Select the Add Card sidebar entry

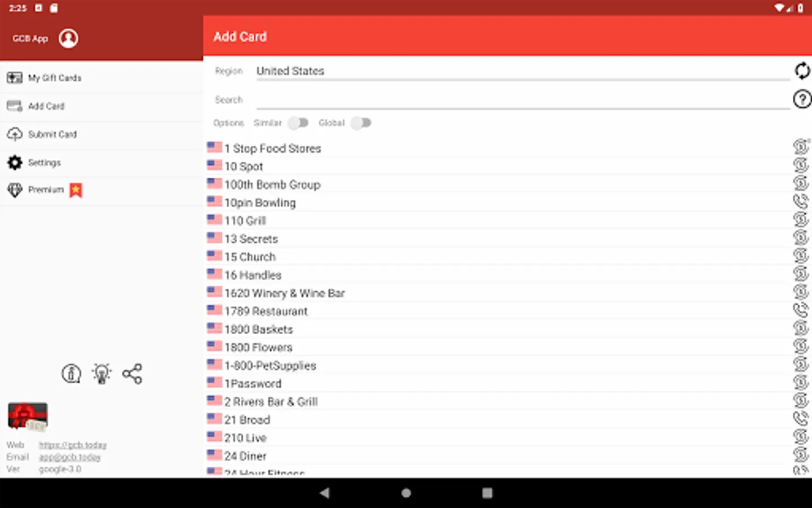coord(101,106)
